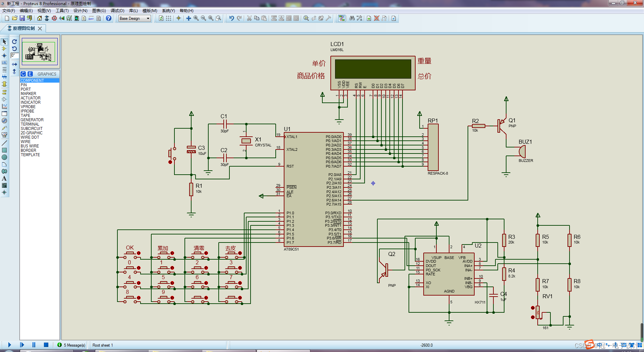
Task: Click the schematic overview thumbnail
Action: (x=40, y=51)
